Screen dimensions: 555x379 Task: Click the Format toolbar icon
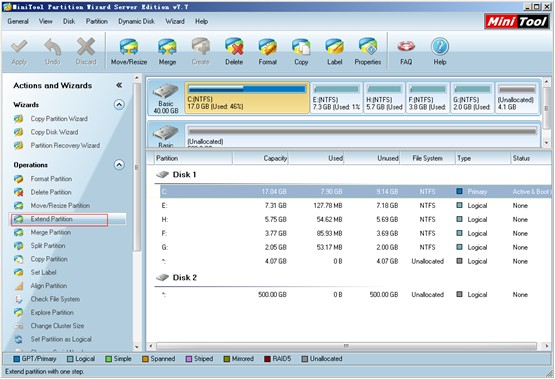[x=268, y=52]
